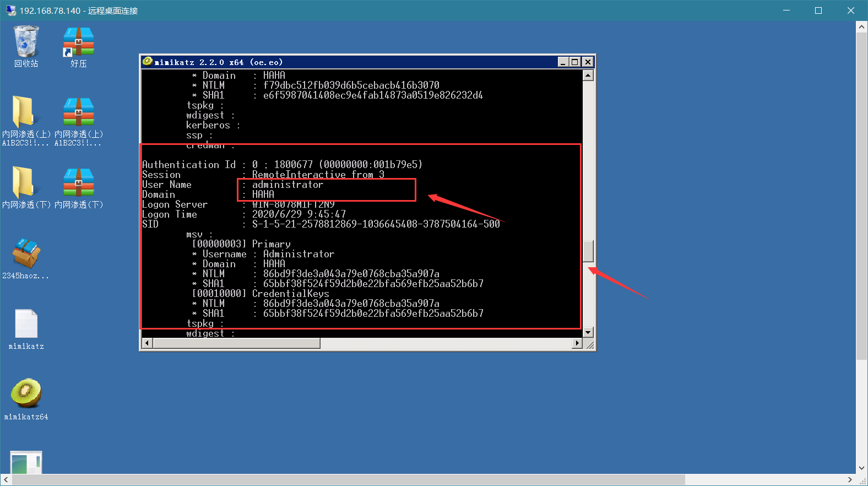The height and width of the screenshot is (486, 868).
Task: Click console scrollbar down arrow
Action: (x=588, y=332)
